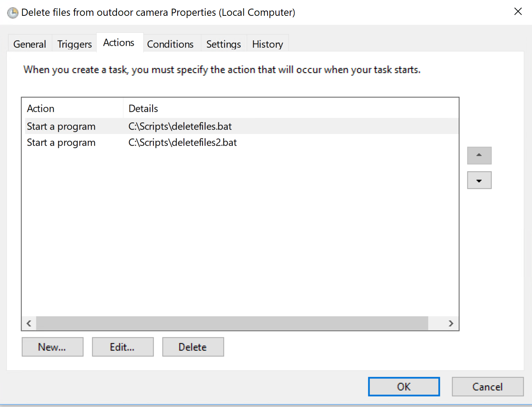
Task: Open the Triggers tab
Action: (74, 44)
